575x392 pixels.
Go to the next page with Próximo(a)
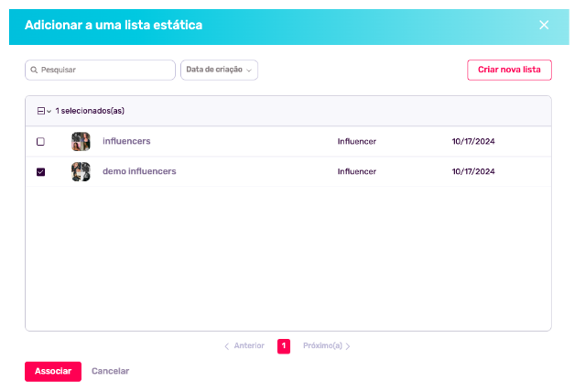[x=326, y=346]
